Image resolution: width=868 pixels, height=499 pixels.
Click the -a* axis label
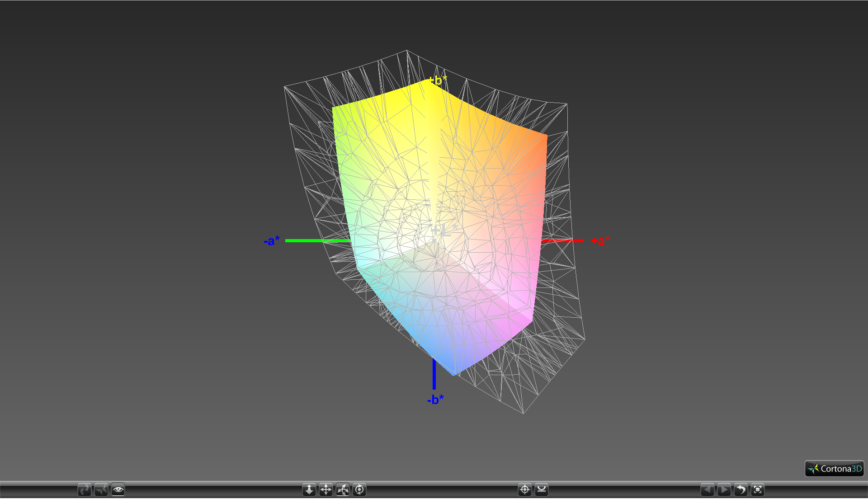click(x=272, y=240)
